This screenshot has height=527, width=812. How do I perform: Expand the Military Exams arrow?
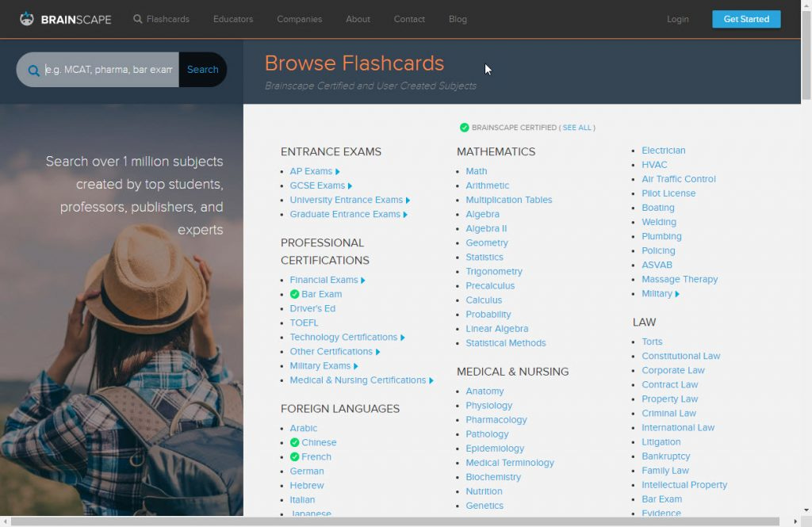click(x=356, y=366)
